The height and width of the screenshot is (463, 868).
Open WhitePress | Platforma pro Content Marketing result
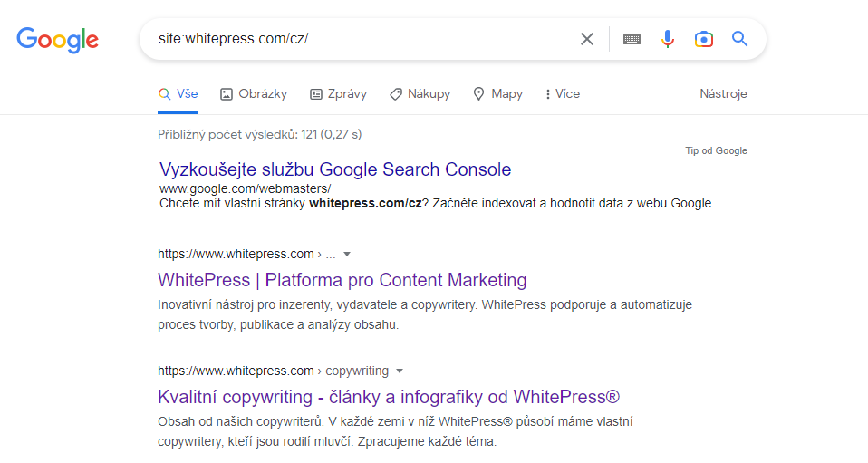(342, 280)
